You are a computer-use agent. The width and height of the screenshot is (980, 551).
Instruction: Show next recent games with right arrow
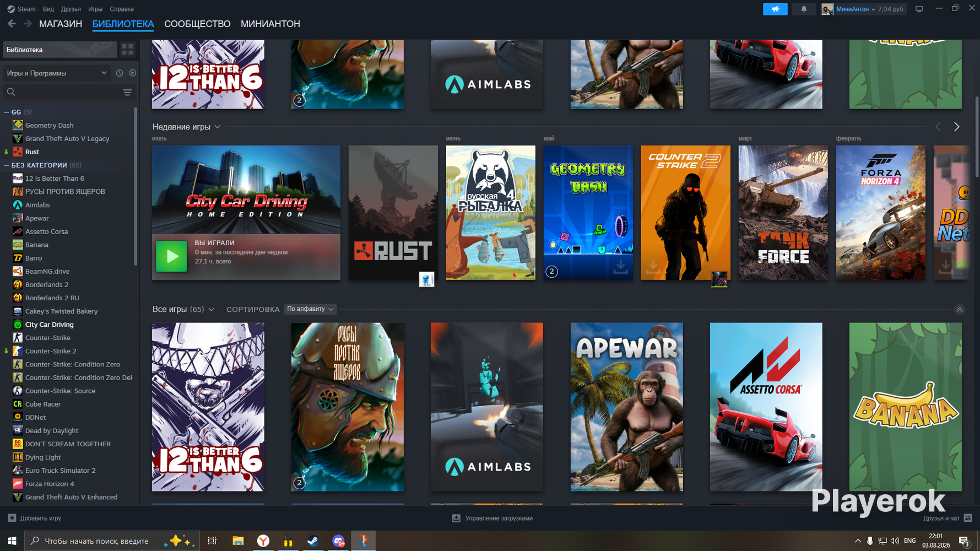pyautogui.click(x=956, y=127)
